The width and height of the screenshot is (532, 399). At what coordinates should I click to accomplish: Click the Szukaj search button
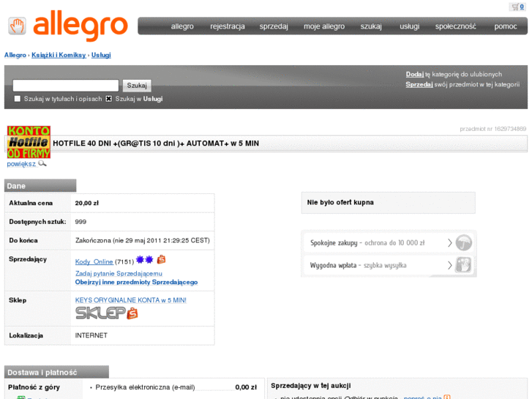(137, 85)
